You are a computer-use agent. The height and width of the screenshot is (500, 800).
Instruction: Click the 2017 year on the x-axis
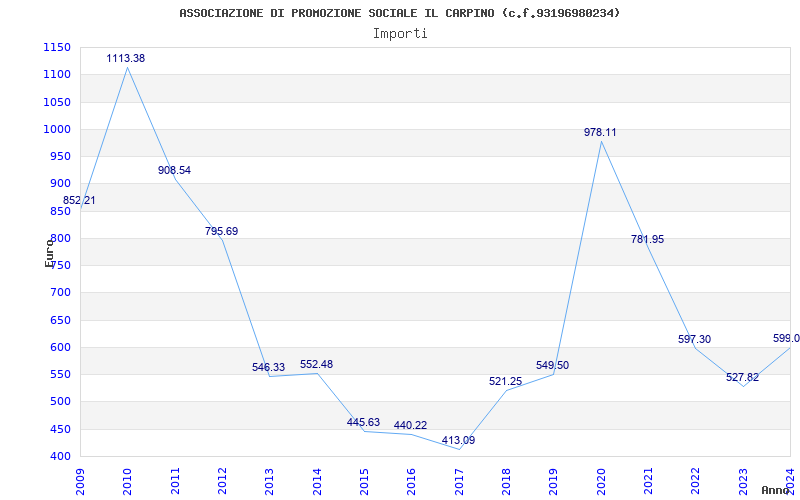coord(458,479)
